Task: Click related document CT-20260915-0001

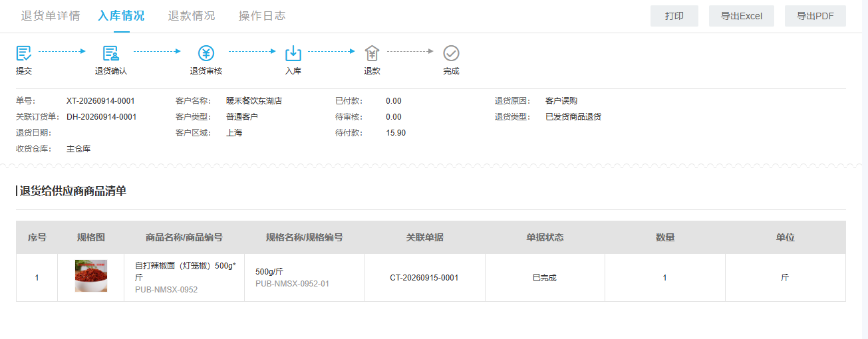Action: 424,278
